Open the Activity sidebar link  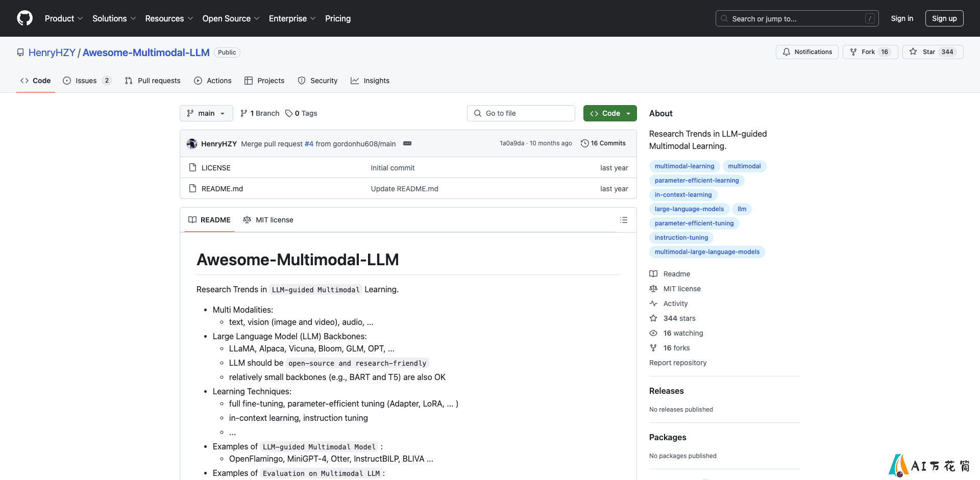pos(669,304)
